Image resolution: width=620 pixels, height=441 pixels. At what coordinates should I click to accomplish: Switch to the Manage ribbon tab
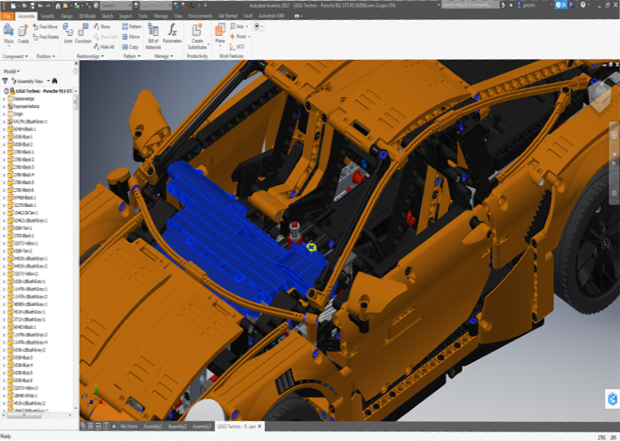[161, 16]
